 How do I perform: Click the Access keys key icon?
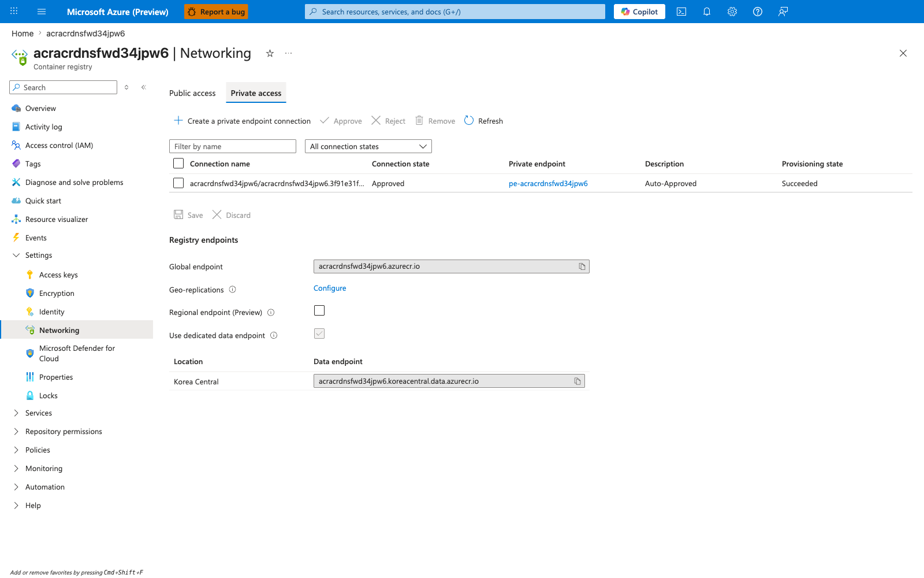30,275
